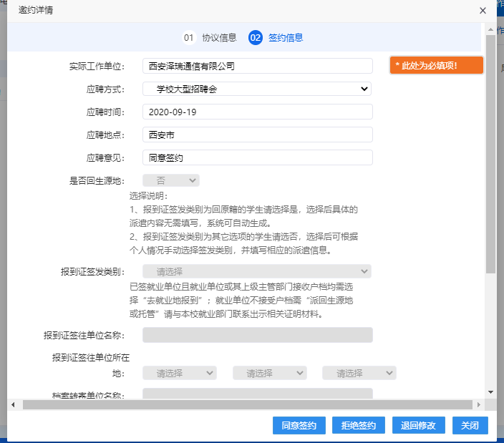Click the 01 step number circle
This screenshot has width=504, height=443.
tap(189, 38)
